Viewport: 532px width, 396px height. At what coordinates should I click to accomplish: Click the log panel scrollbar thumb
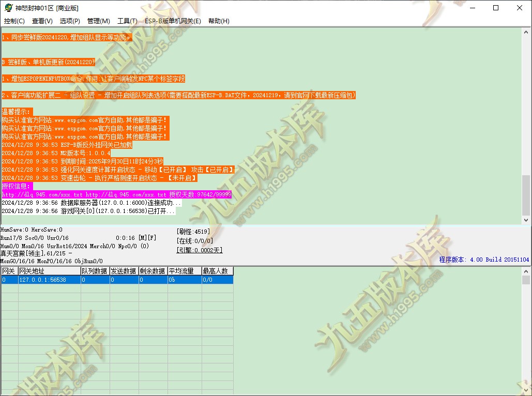point(526,195)
